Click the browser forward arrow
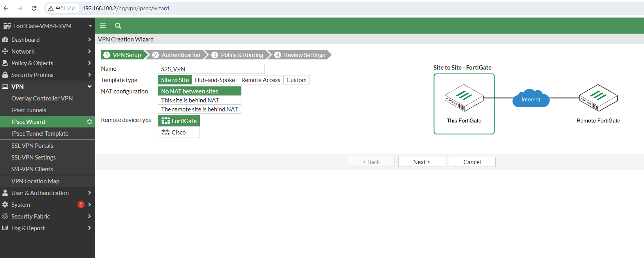644x258 pixels. pos(20,8)
